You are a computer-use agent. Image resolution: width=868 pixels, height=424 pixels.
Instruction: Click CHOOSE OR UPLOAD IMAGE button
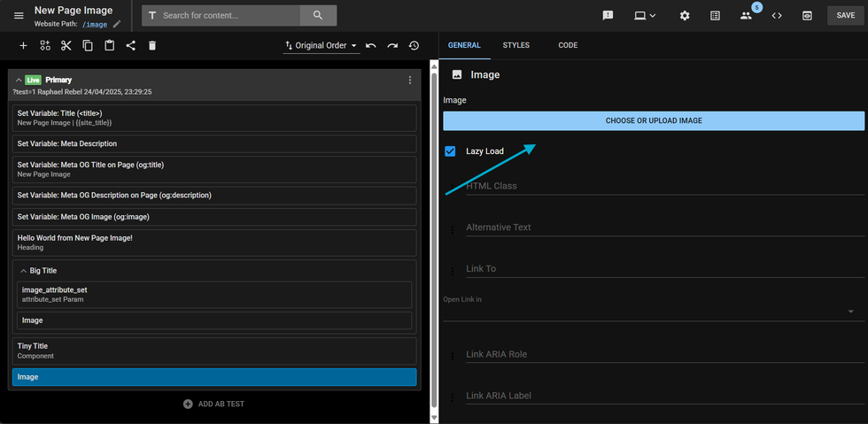654,120
